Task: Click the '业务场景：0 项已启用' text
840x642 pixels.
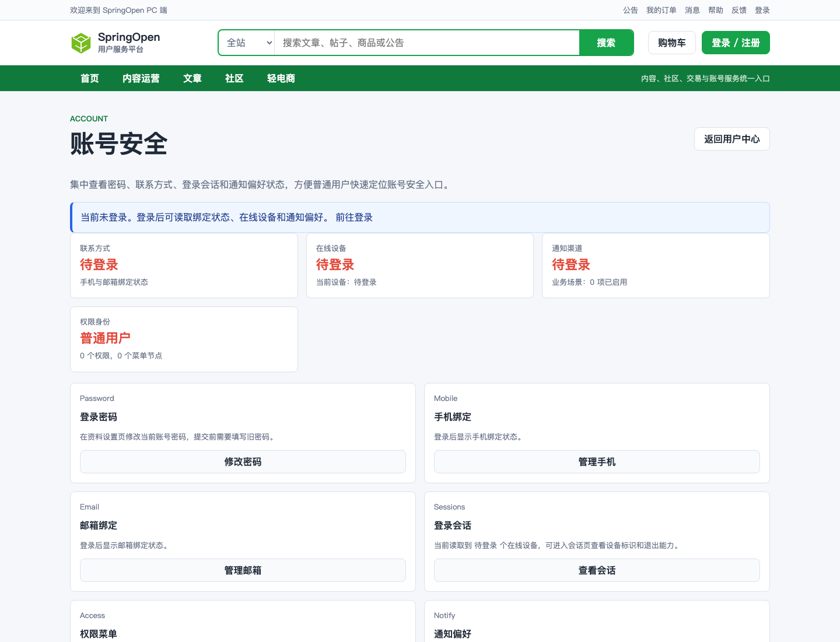Action: pos(590,282)
